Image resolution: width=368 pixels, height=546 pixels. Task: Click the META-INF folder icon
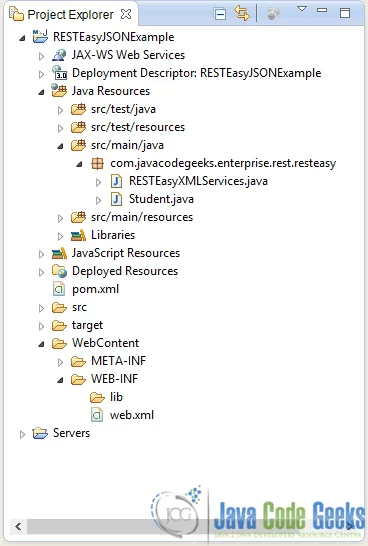[78, 361]
